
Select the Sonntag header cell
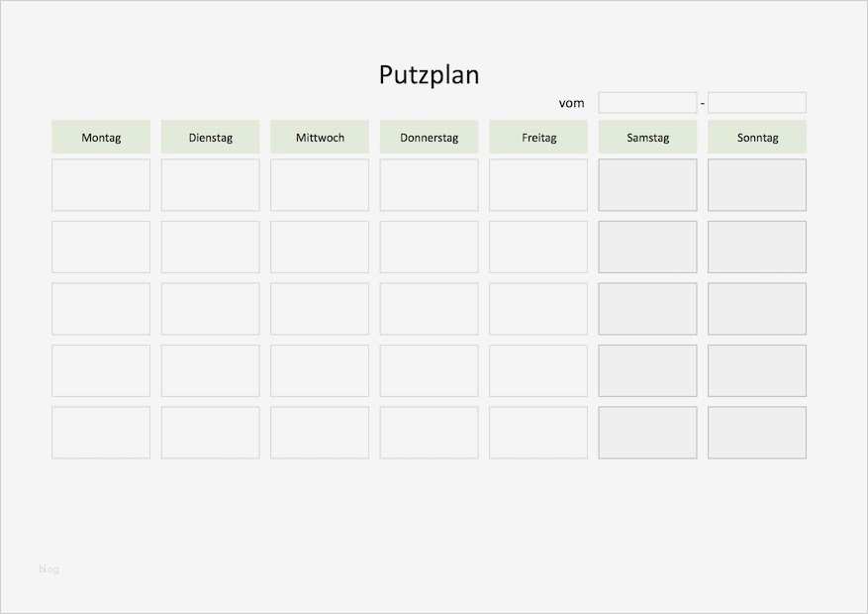(757, 138)
